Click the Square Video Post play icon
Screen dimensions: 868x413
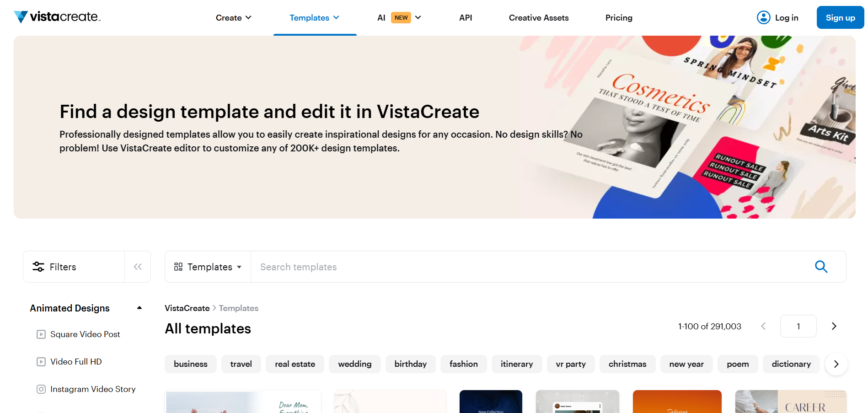[41, 334]
